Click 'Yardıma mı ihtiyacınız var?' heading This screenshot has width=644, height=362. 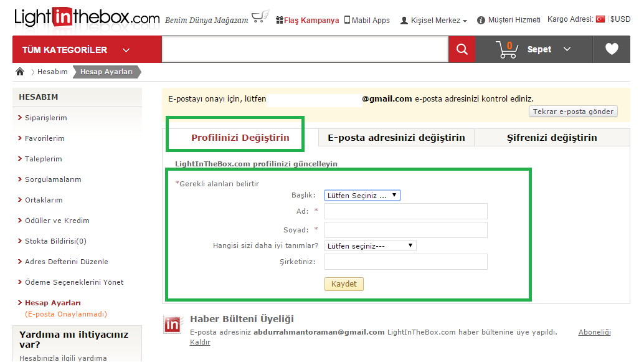tap(74, 339)
